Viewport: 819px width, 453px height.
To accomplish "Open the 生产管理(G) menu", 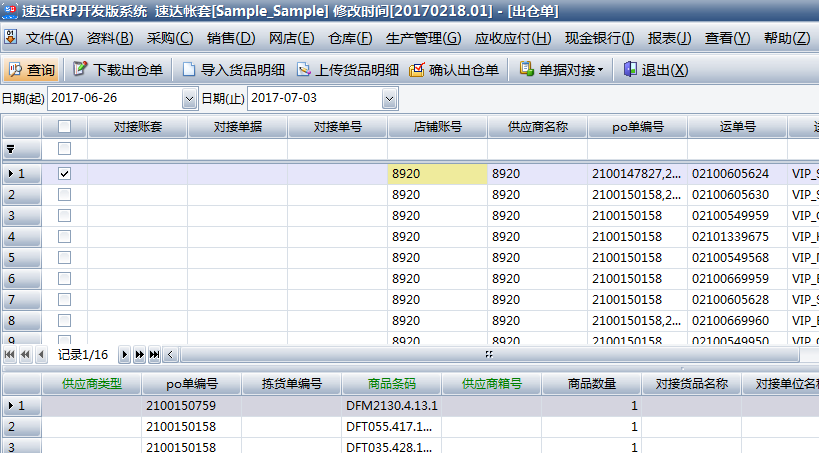I will [x=424, y=38].
